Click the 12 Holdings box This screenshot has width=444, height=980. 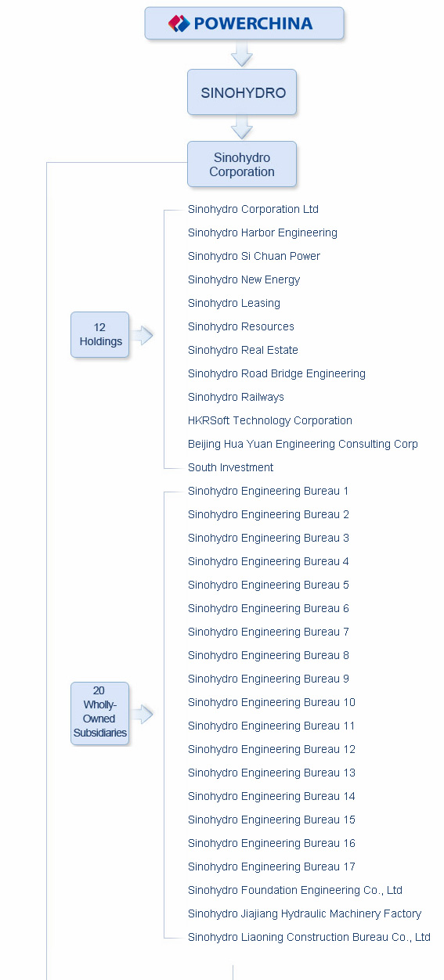click(x=100, y=335)
